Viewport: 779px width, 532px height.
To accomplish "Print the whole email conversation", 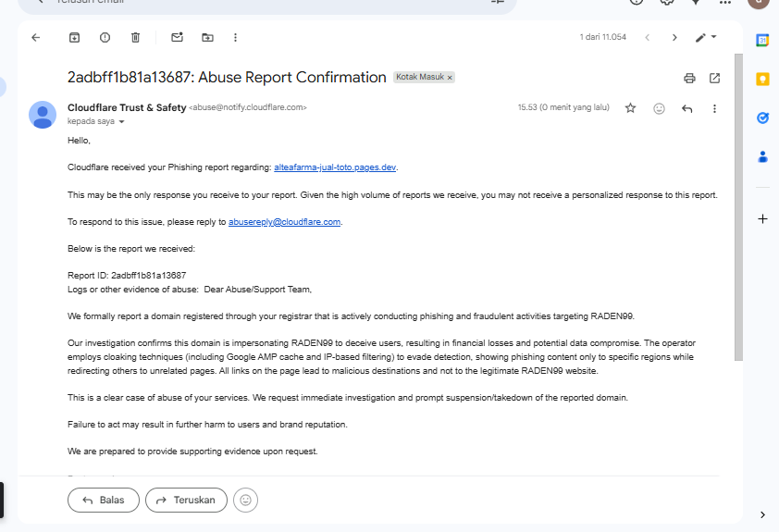I will pos(689,78).
